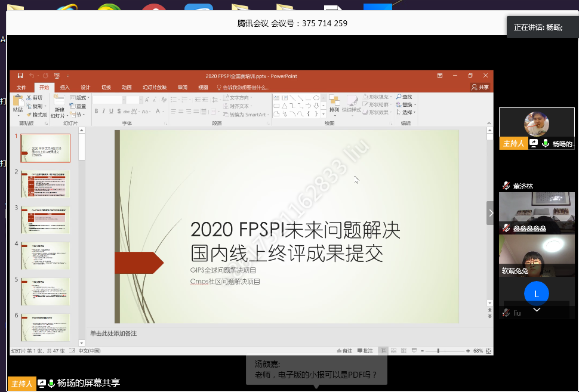Click the 粘贴 paste icon
This screenshot has height=392, width=579.
18,101
